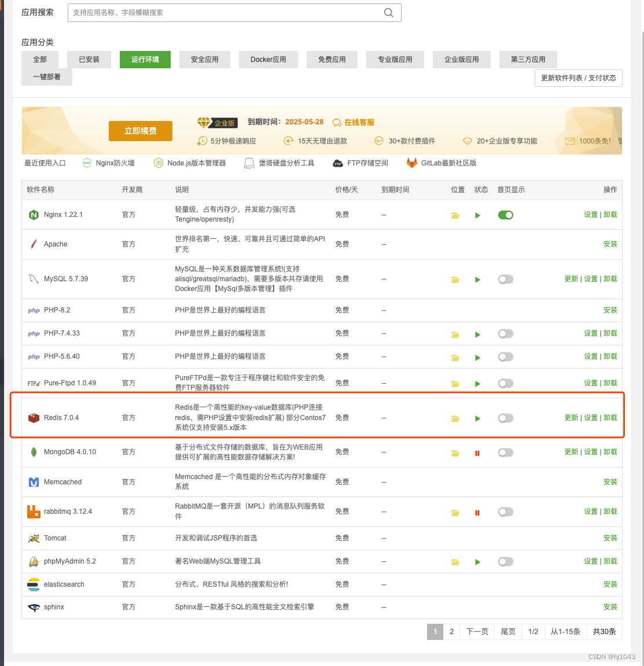644x666 pixels.
Task: Open Nginx firewall shortcut
Action: pyautogui.click(x=108, y=163)
